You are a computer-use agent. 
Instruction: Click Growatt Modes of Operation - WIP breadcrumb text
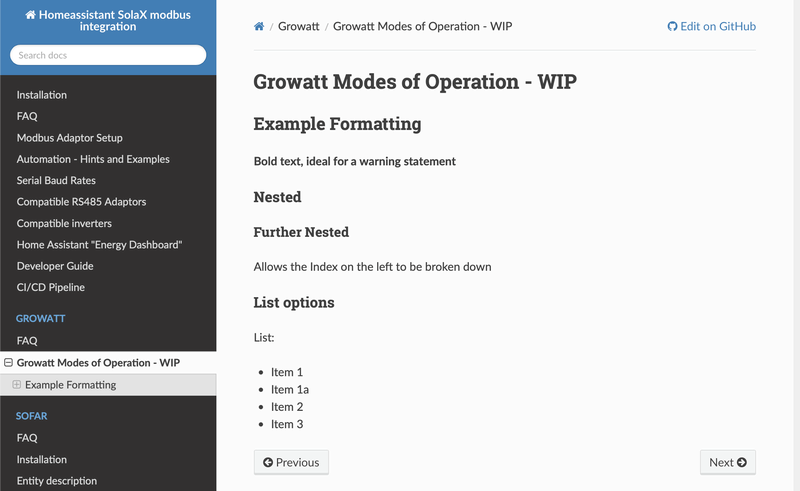tap(422, 26)
